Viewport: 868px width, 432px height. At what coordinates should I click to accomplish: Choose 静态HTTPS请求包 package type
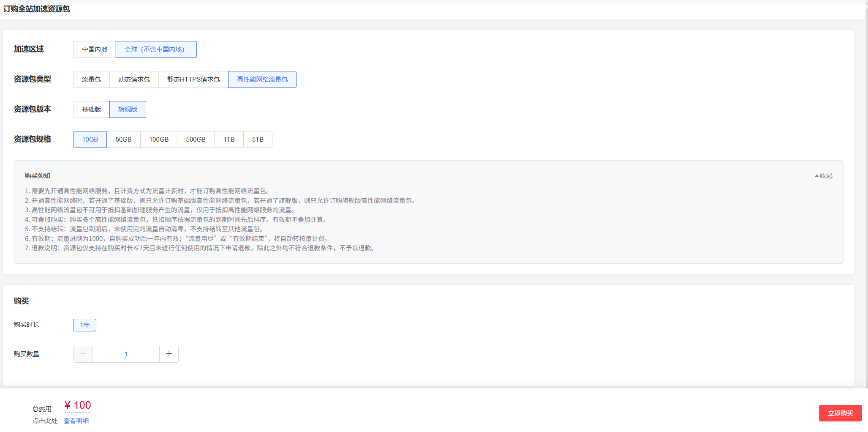[193, 79]
